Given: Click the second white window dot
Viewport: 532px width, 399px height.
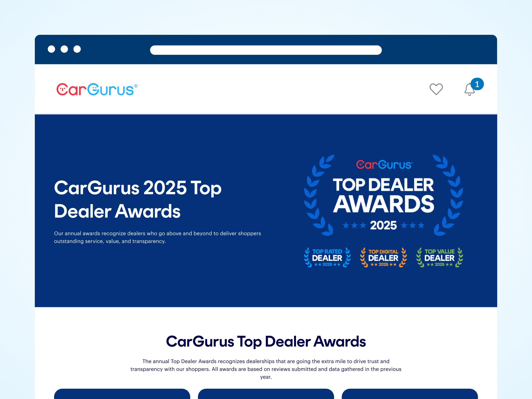Looking at the screenshot, I should click(64, 49).
